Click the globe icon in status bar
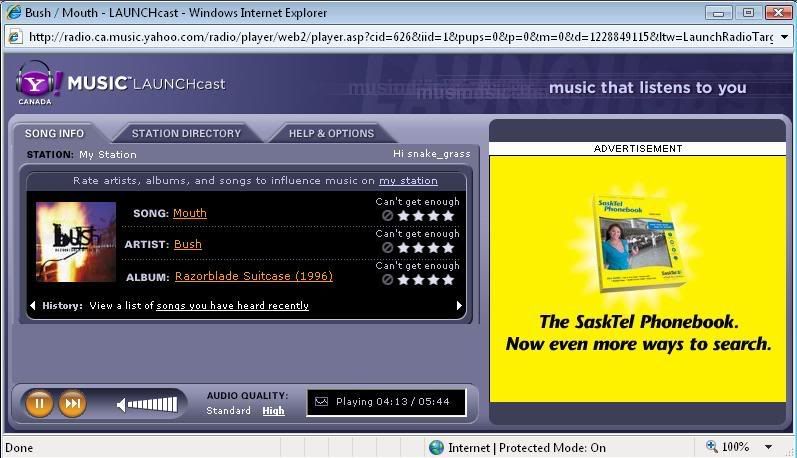Screen dimensions: 797x458 point(436,447)
